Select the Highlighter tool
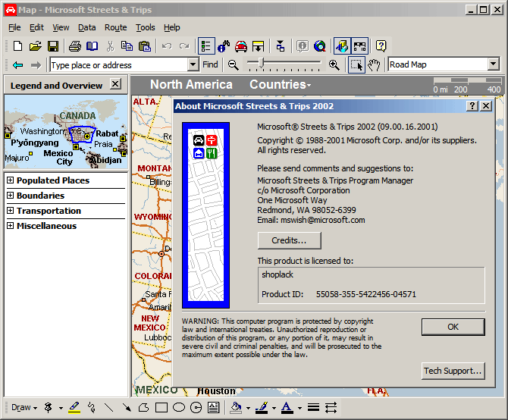 click(x=74, y=407)
